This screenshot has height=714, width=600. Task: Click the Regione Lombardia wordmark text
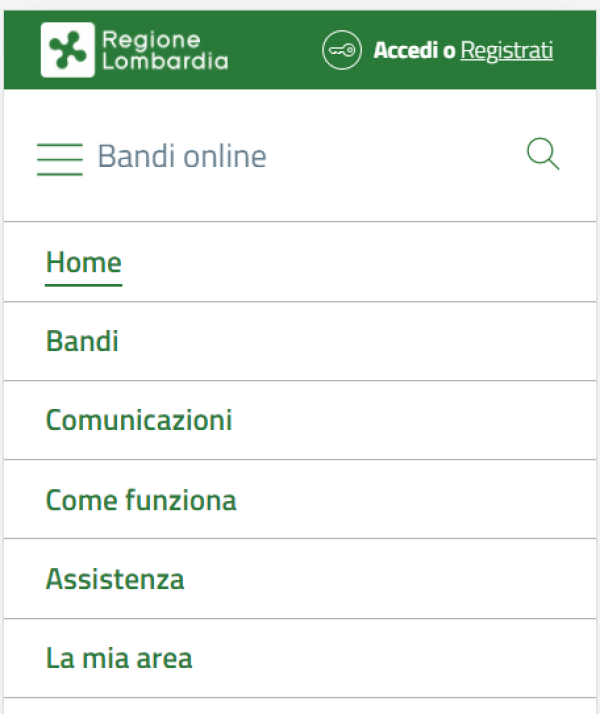pos(165,50)
